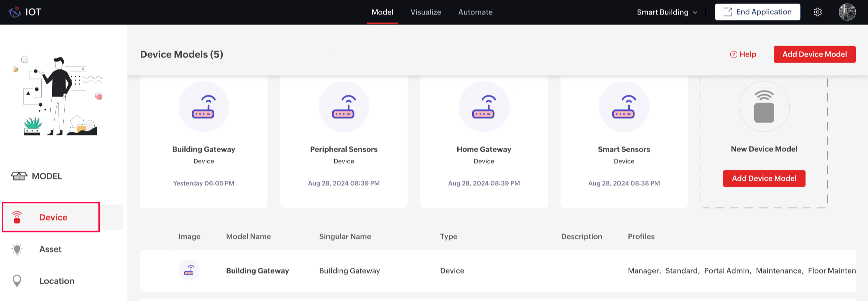Click the Singular Name column header

(345, 236)
